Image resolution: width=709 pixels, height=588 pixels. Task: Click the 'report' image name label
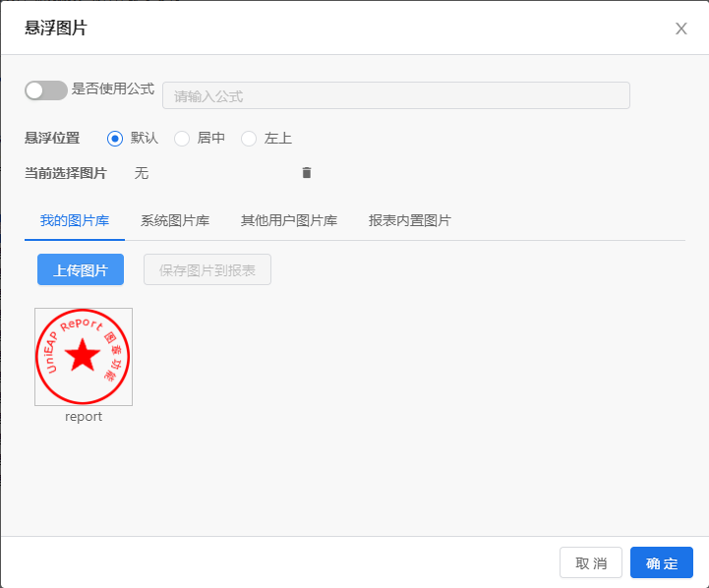click(84, 416)
